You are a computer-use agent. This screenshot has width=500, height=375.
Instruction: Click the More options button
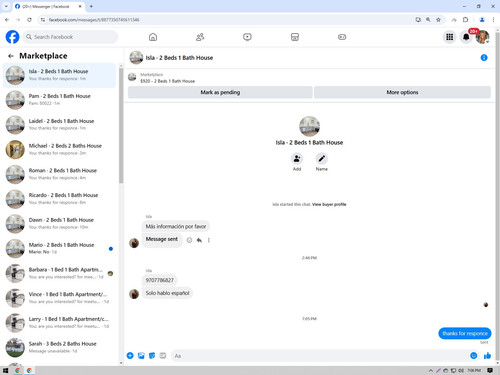[x=402, y=92]
